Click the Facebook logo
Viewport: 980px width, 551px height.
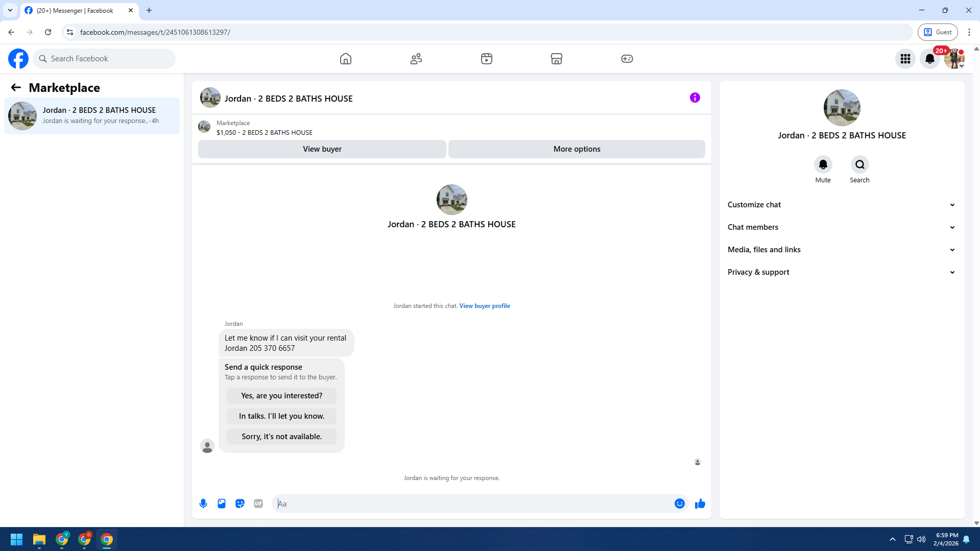[x=18, y=59]
